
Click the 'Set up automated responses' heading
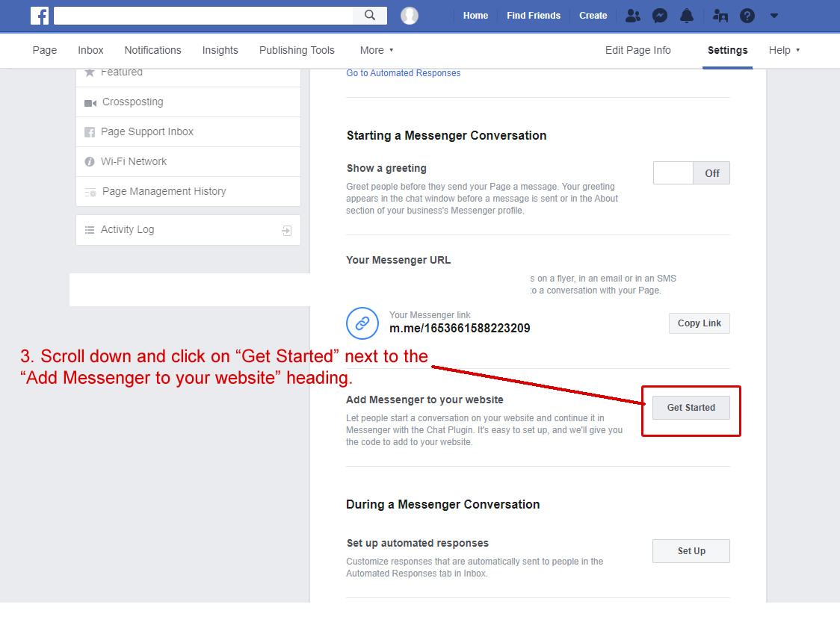[x=418, y=543]
